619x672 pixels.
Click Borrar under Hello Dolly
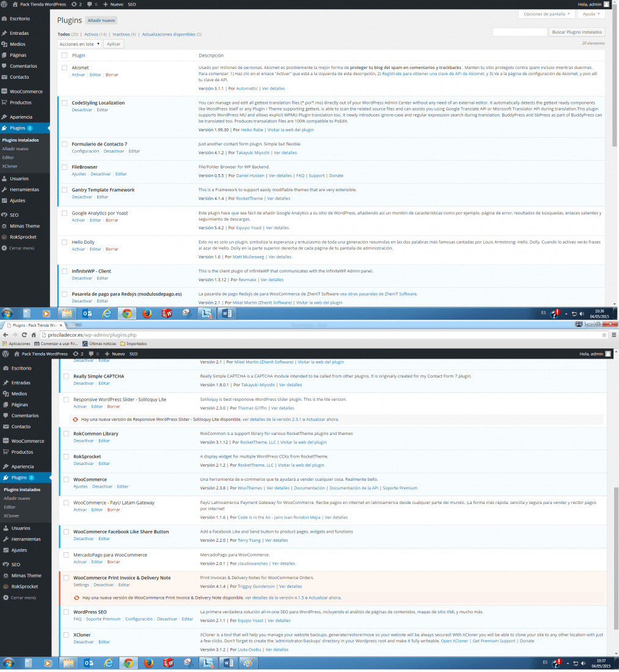tap(112, 249)
